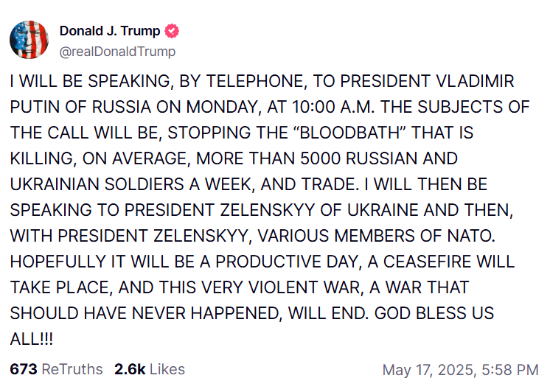The height and width of the screenshot is (392, 550).
Task: Click the word "MONDAY" in the post
Action: point(217,107)
